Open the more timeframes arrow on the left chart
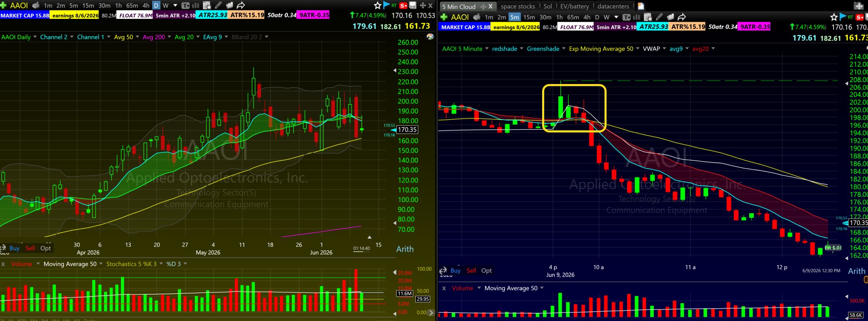Viewport: 868px width, 321px height. pyautogui.click(x=175, y=5)
